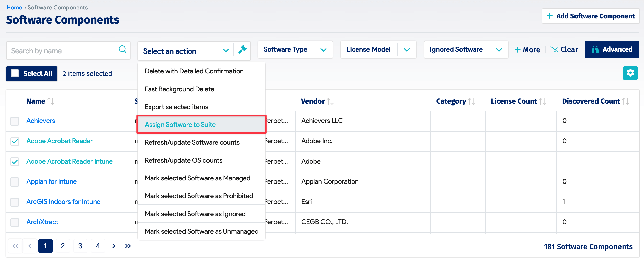Go to next page arrow

tap(114, 246)
